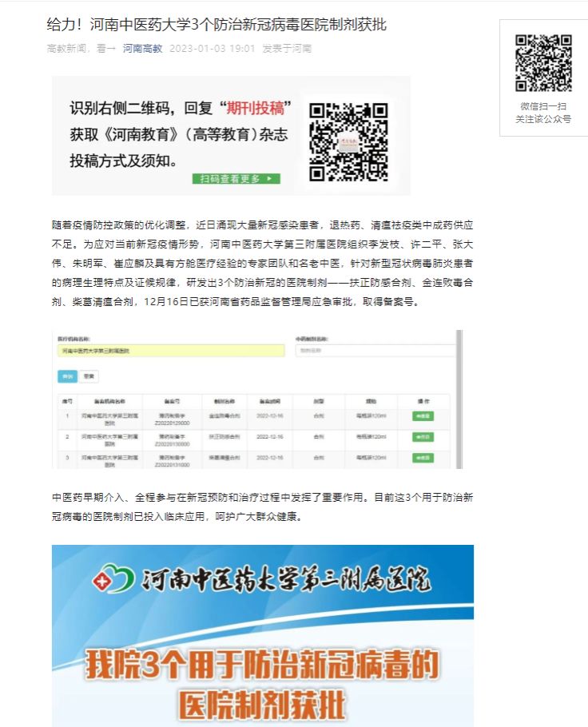The width and height of the screenshot is (588, 727).
Task: Click the 高教新闻 author text
Action: (67, 49)
